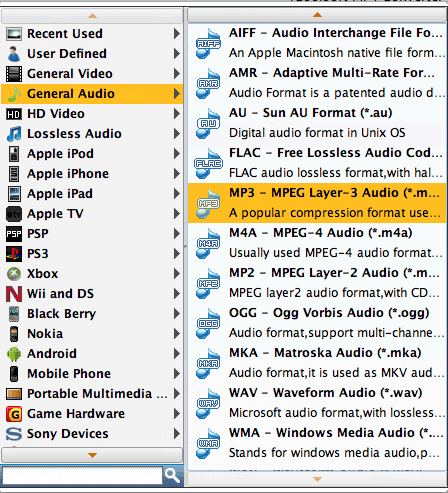Image resolution: width=448 pixels, height=493 pixels.
Task: Click the HD Video icon
Action: pos(14,114)
